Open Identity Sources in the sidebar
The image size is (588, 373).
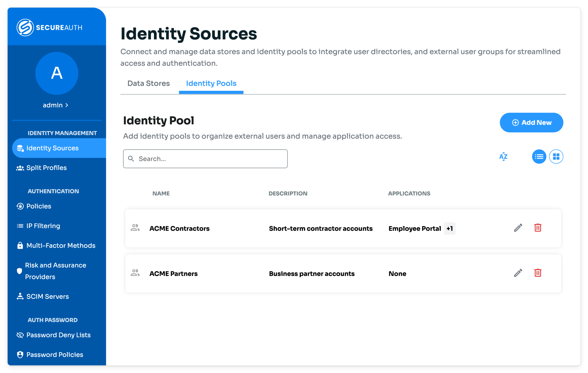[59, 148]
